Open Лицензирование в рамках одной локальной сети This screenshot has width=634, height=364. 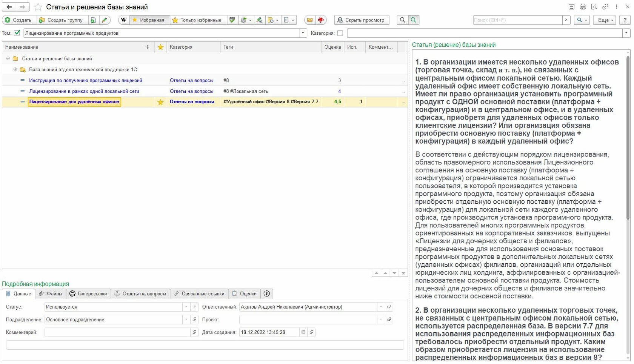[84, 91]
